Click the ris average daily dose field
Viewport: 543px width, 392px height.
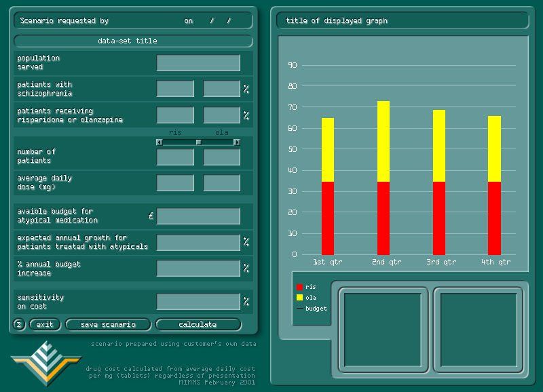(175, 182)
